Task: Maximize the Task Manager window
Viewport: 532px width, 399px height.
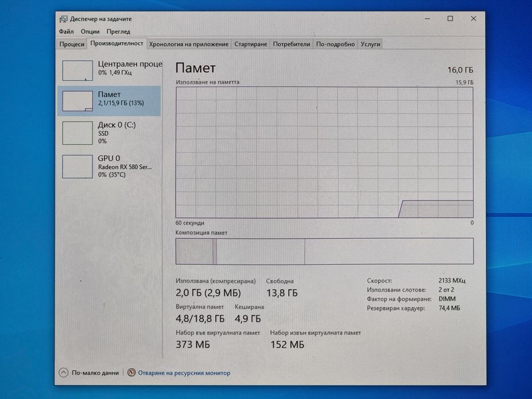Action: 450,19
